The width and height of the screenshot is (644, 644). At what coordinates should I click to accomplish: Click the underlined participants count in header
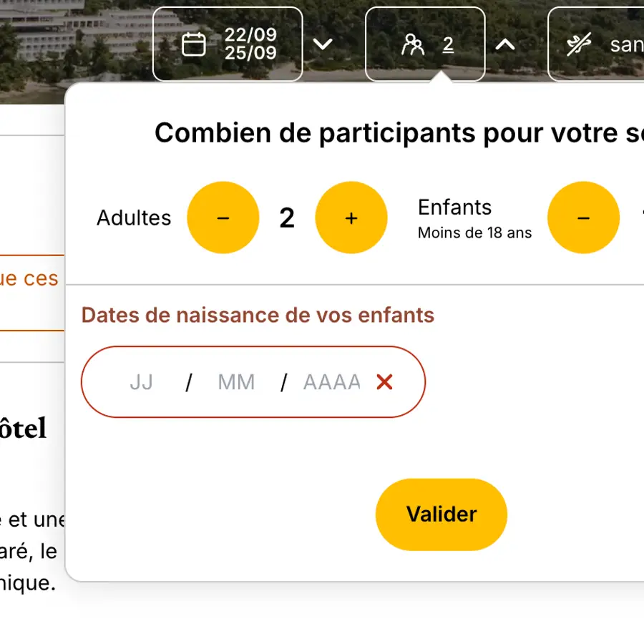point(448,45)
